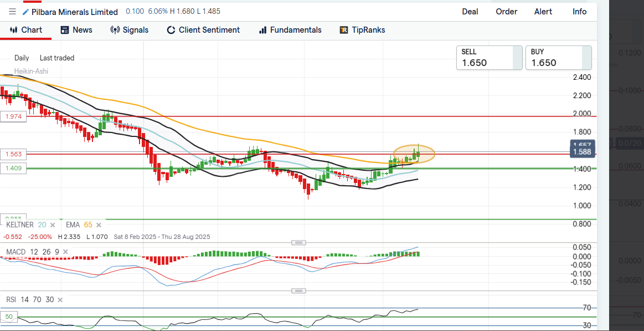Image resolution: width=644 pixels, height=331 pixels.
Task: Click the newspaper icon on News tab
Action: coord(64,30)
